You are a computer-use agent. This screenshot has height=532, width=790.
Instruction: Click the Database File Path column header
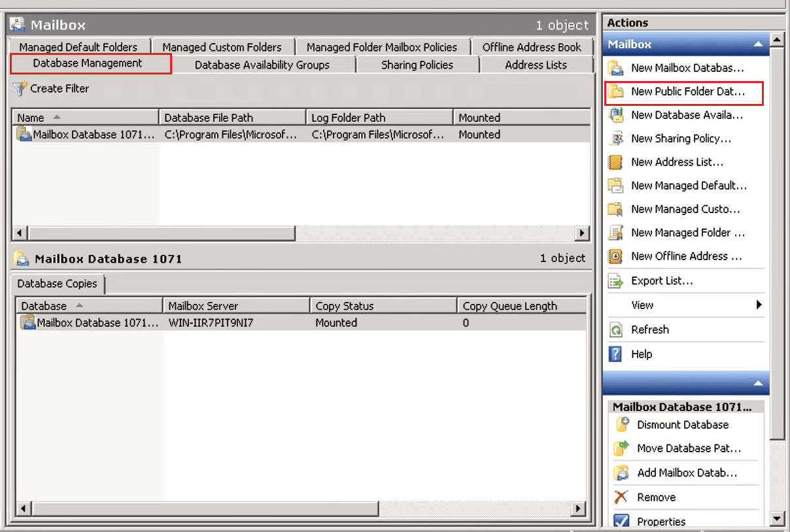[233, 118]
